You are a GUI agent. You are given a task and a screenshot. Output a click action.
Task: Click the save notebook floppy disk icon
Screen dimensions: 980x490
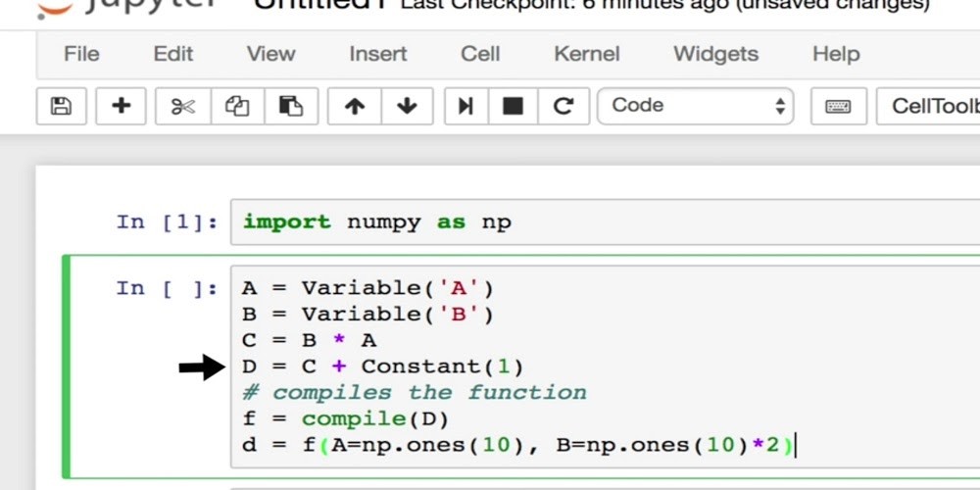(x=61, y=106)
